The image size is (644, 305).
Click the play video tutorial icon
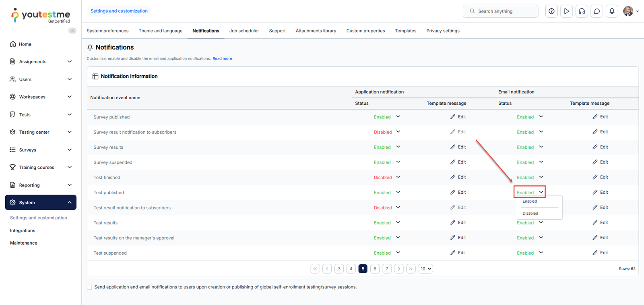(567, 11)
